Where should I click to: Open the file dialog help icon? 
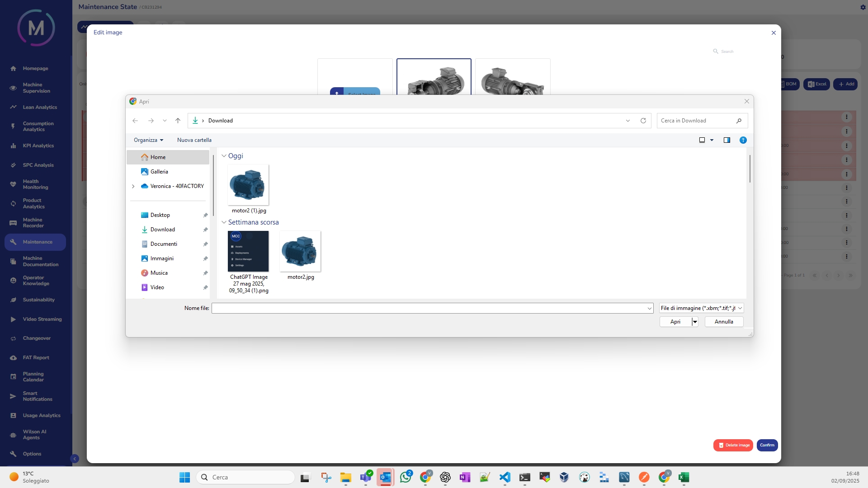(743, 140)
